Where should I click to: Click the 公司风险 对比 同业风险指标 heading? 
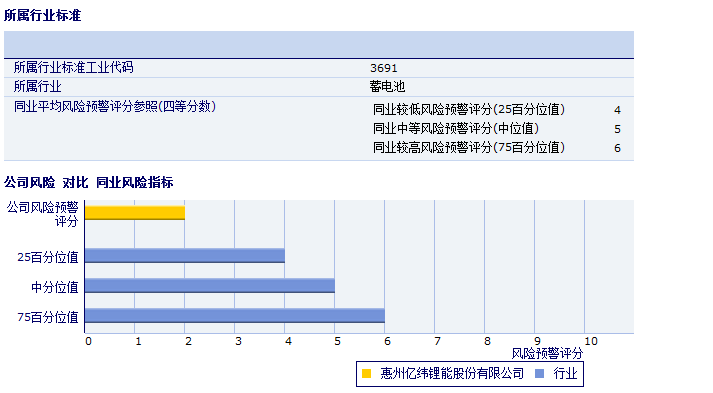[x=89, y=182]
